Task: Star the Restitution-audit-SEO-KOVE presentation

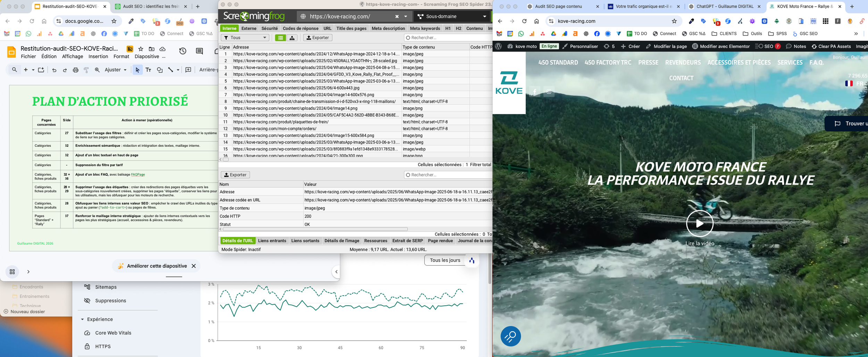Action: tap(141, 49)
